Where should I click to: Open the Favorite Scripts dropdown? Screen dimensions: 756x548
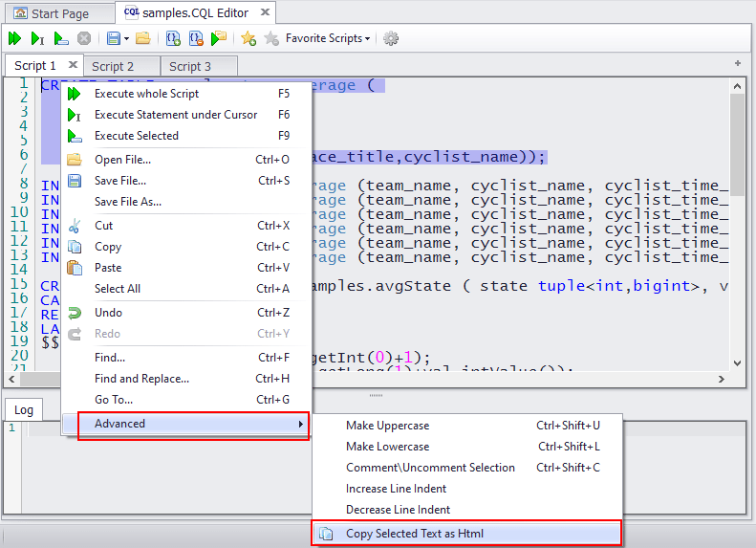[328, 38]
